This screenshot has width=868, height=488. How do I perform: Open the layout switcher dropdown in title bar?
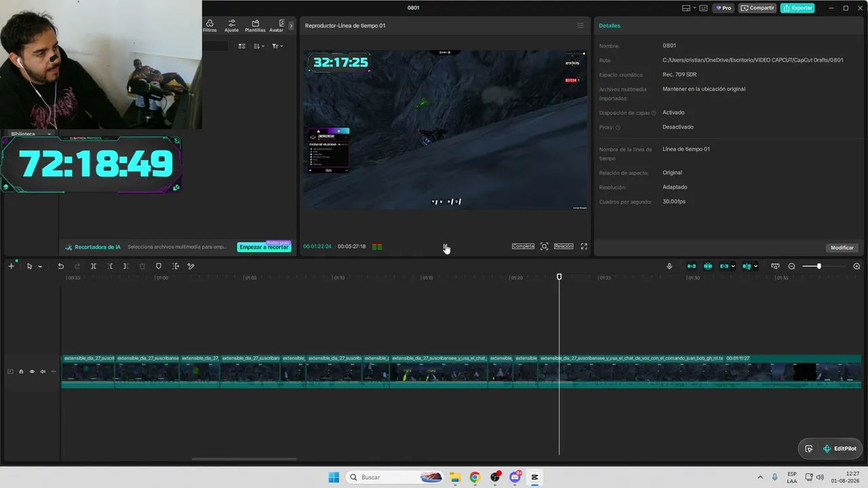pyautogui.click(x=689, y=8)
